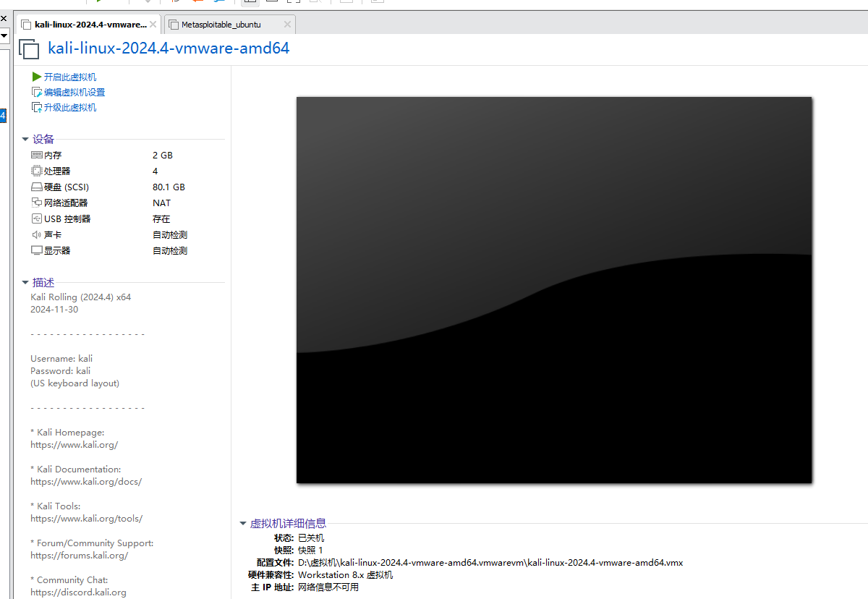The height and width of the screenshot is (599, 868).
Task: Click the '(US keyboard layout)' description line
Action: 75,383
